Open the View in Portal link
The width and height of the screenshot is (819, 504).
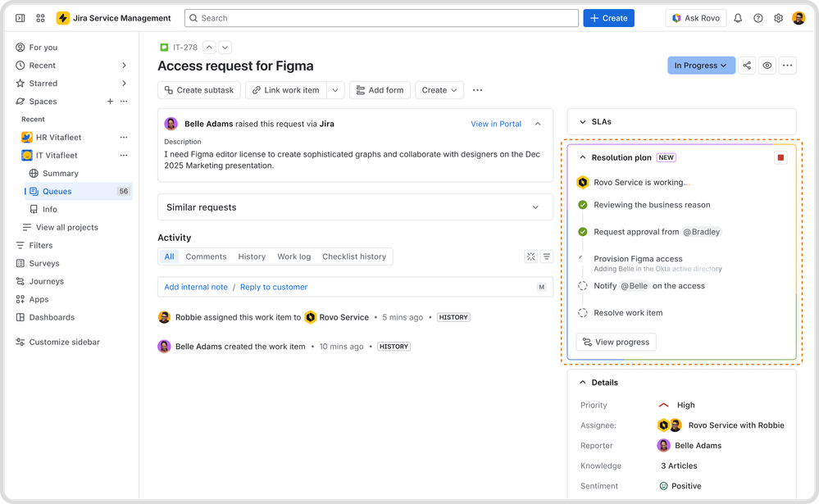click(x=496, y=124)
